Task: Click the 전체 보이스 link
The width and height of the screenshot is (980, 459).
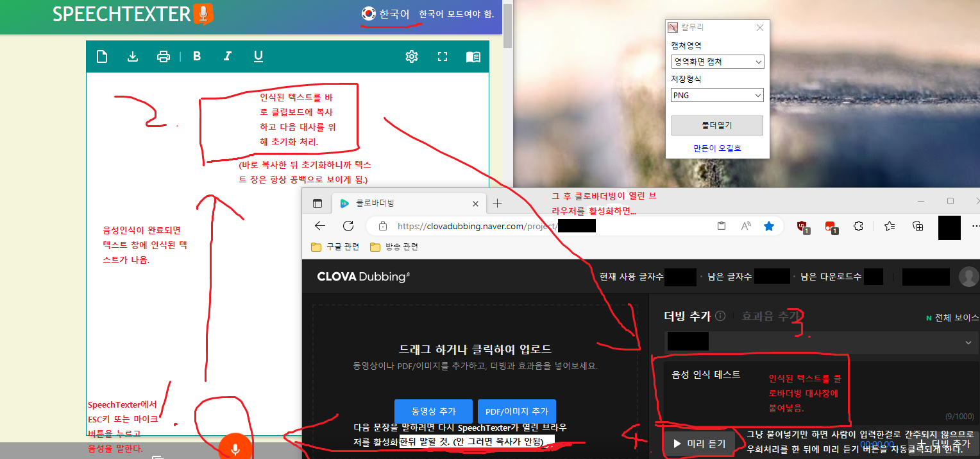Action: coord(952,318)
